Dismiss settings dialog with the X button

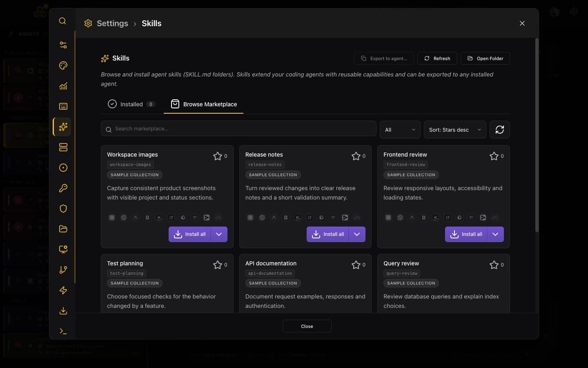coord(522,23)
